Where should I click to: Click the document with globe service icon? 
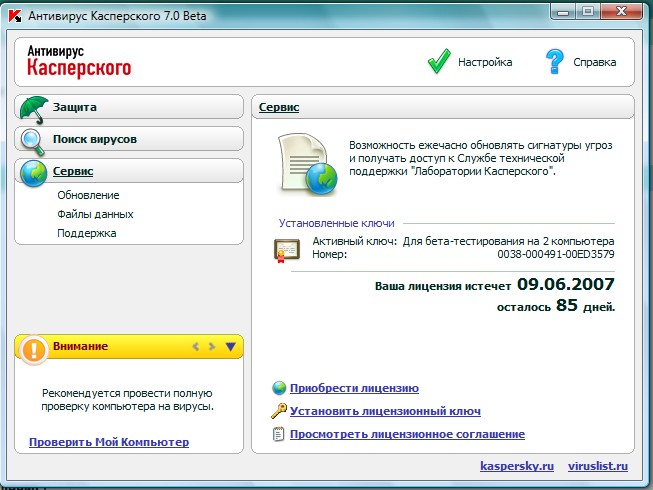(307, 165)
